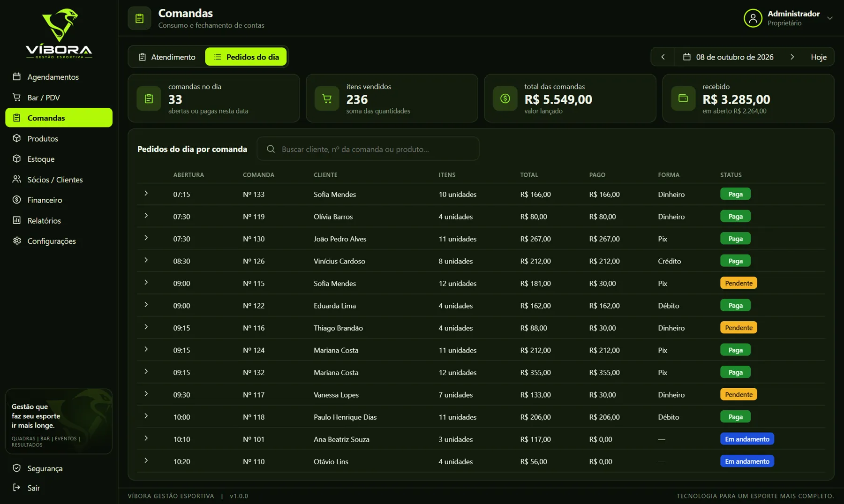Open the Relatórios sidebar menu item

59,220
